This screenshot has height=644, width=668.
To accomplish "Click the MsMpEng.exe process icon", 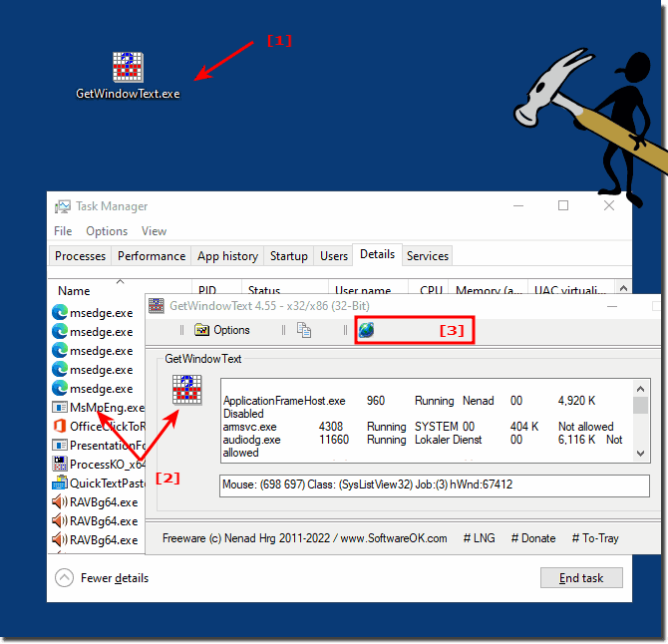I will 60,408.
